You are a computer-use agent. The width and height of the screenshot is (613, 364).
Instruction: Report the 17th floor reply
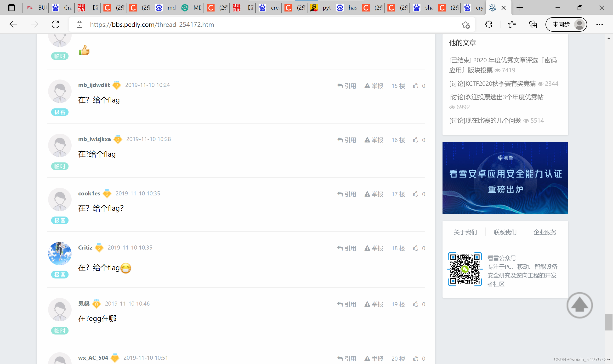click(374, 194)
